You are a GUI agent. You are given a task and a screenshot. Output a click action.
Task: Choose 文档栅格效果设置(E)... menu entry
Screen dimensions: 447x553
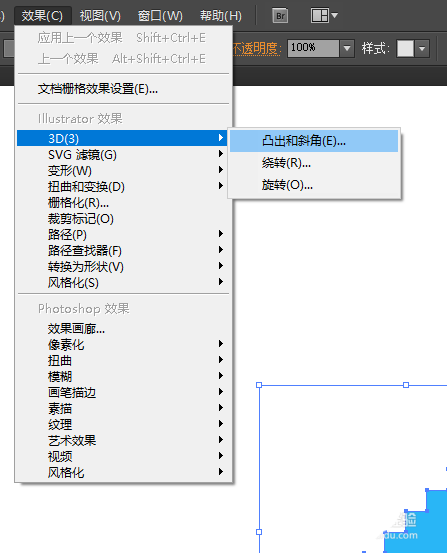click(123, 89)
